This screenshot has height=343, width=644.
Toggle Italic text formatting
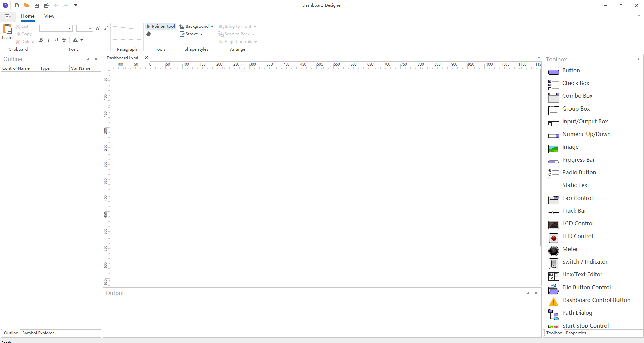tap(49, 40)
